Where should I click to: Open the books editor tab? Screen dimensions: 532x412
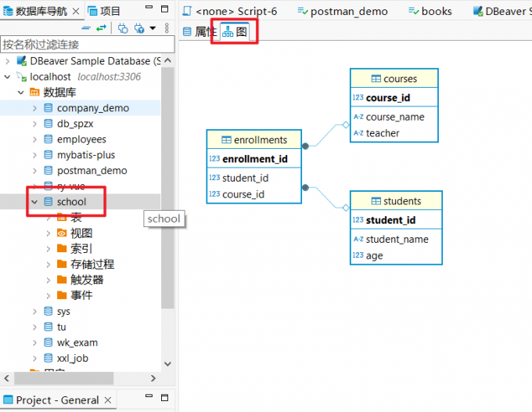click(x=430, y=11)
